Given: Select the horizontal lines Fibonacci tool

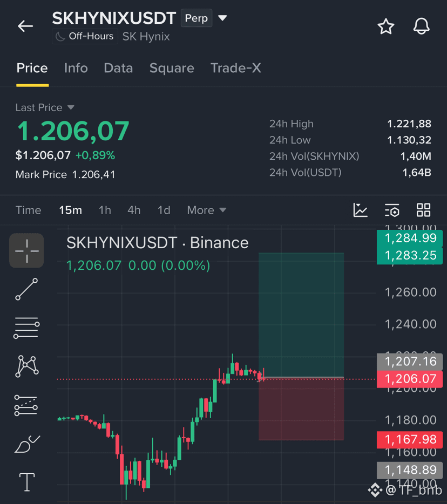Looking at the screenshot, I should (26, 328).
